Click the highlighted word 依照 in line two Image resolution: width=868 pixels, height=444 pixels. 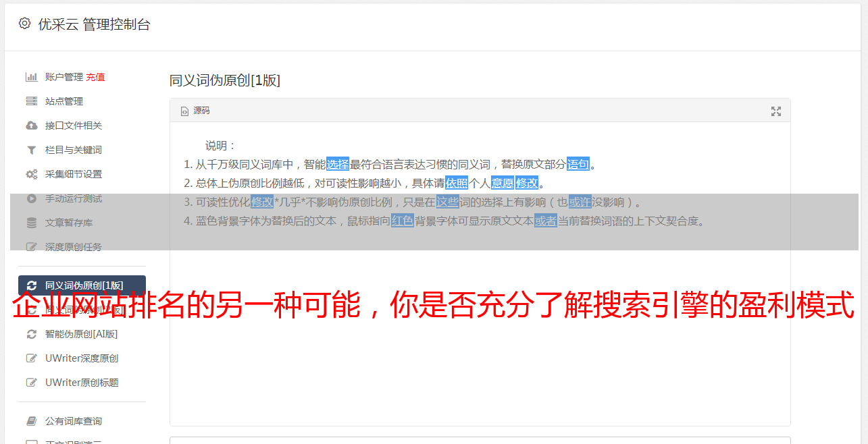[x=457, y=183]
